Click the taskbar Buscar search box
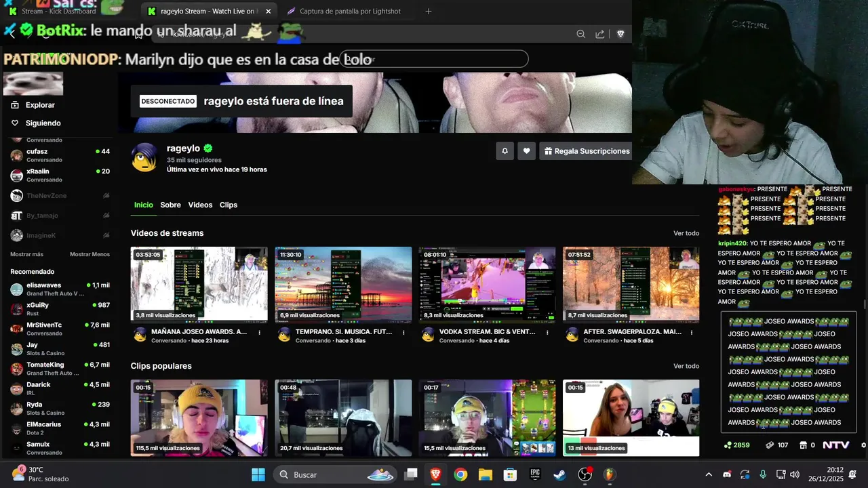This screenshot has height=488, width=868. click(x=334, y=474)
